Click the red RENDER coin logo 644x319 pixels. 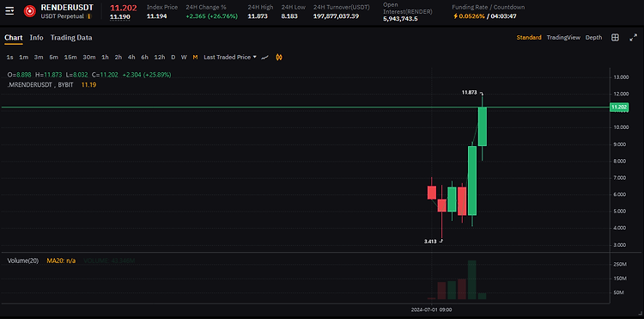pyautogui.click(x=29, y=11)
